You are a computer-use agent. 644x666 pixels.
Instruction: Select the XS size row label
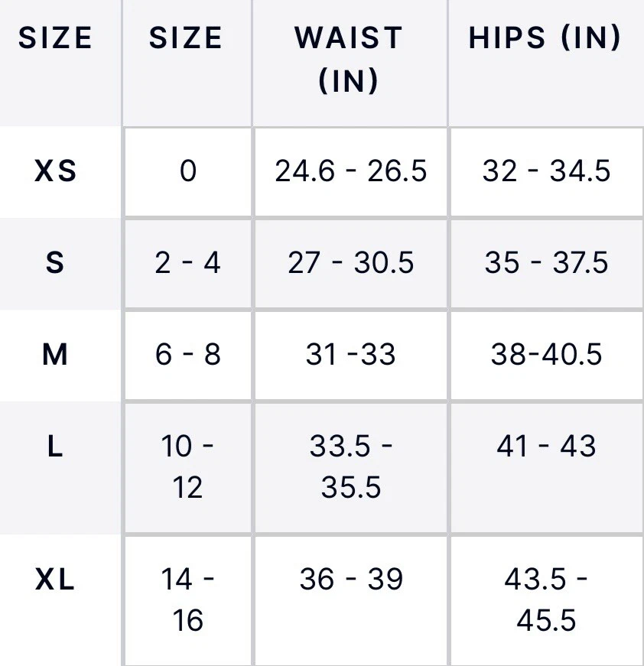(x=56, y=171)
